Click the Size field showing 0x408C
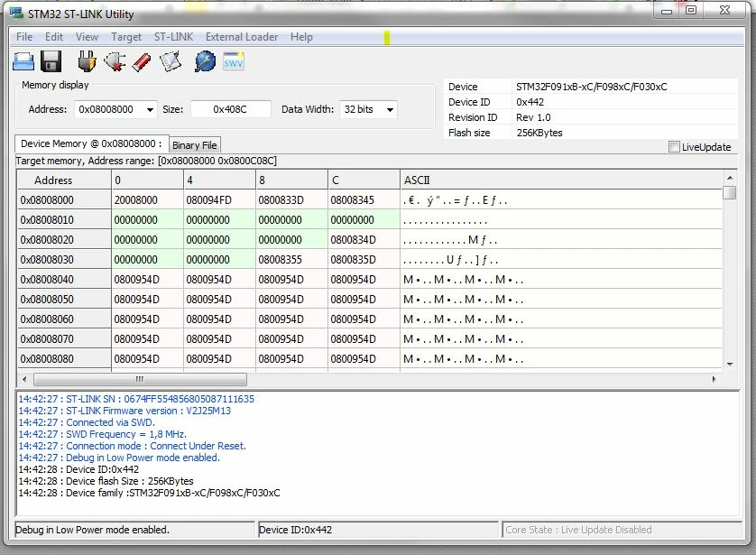 [x=230, y=109]
